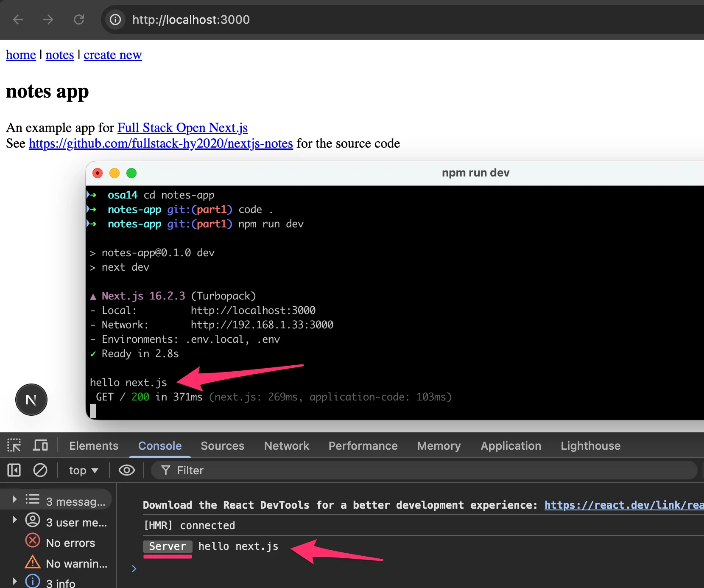
Task: Open the Lighthouse tab
Action: [591, 445]
